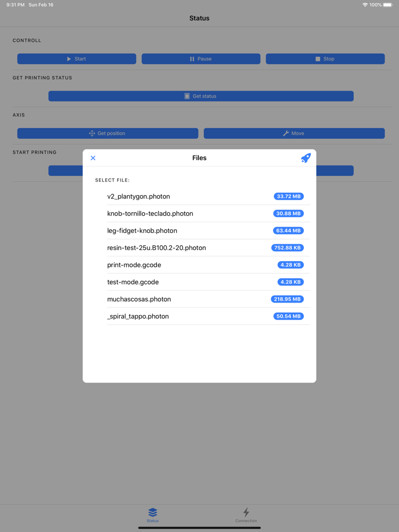The width and height of the screenshot is (399, 532).
Task: Click print-mode.gcode 4.28 KB badge
Action: tap(291, 265)
